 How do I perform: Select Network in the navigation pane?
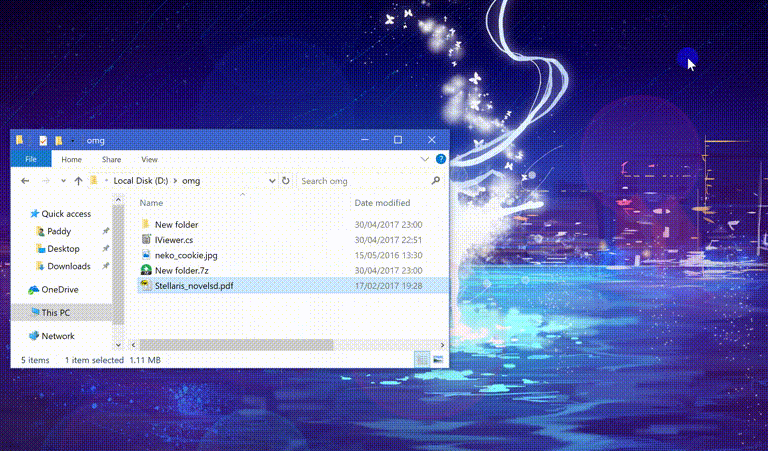point(51,336)
